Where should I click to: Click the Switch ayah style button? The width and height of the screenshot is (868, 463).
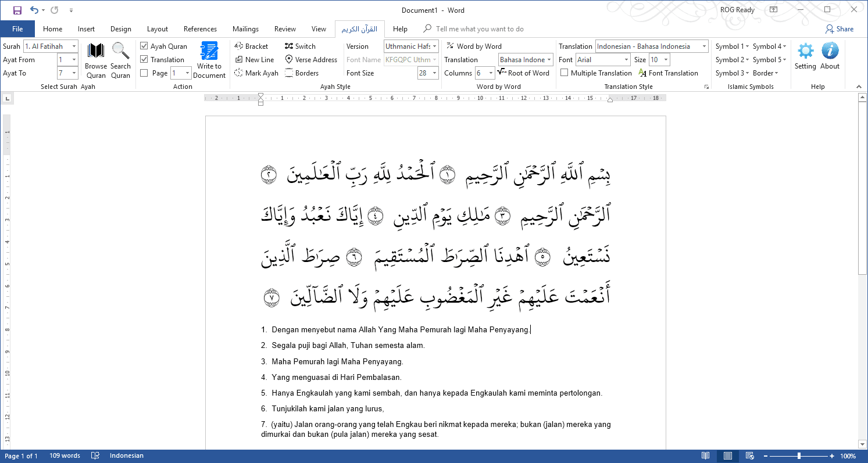(301, 46)
